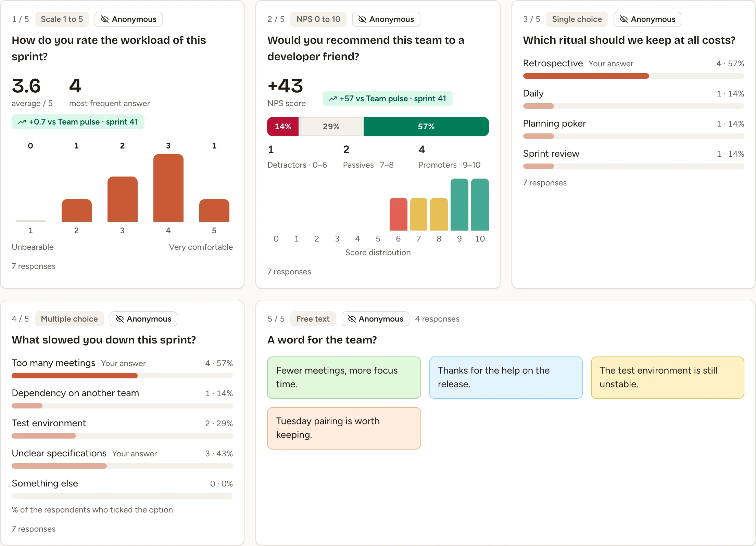The height and width of the screenshot is (546, 756).
Task: Click the '3.6' average value
Action: 26,86
